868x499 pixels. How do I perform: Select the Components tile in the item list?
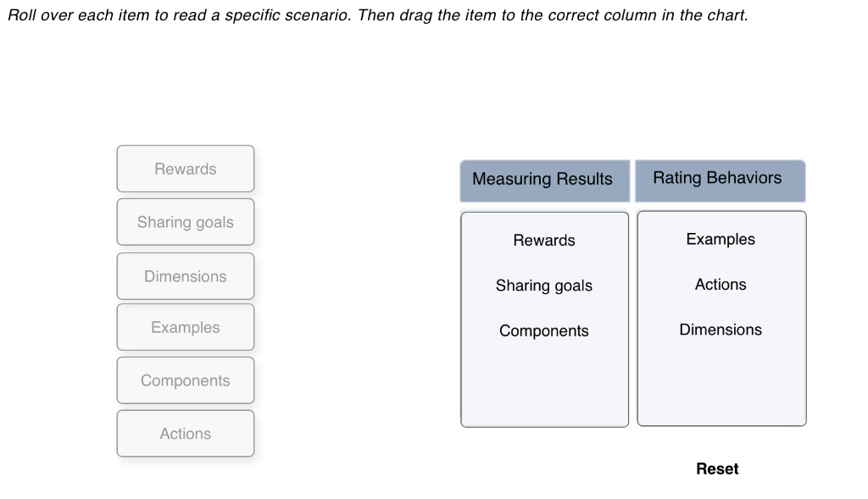(185, 380)
